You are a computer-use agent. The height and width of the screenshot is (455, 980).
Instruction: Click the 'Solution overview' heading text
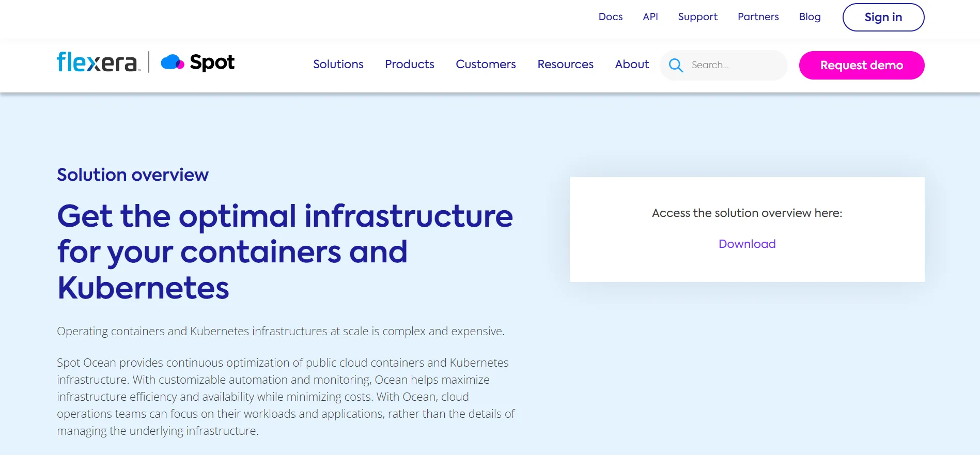coord(133,175)
